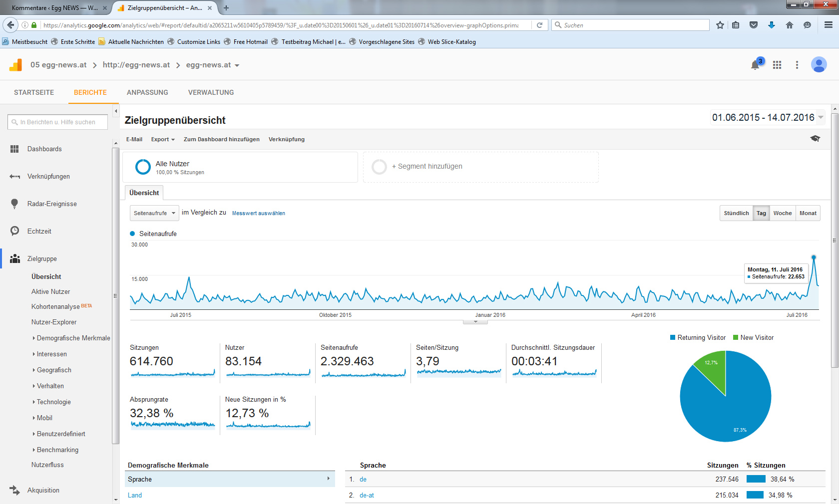
Task: Click the Dashboards sidebar icon
Action: 14,149
